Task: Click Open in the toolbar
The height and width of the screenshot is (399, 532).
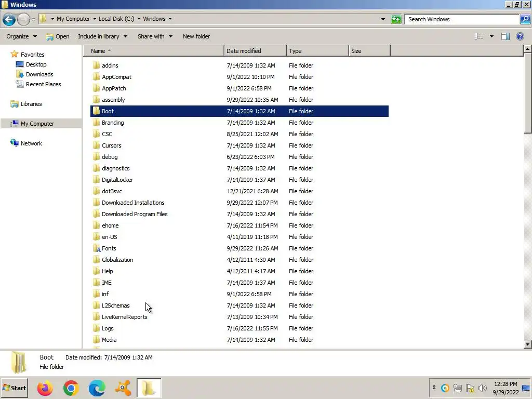Action: click(x=58, y=36)
